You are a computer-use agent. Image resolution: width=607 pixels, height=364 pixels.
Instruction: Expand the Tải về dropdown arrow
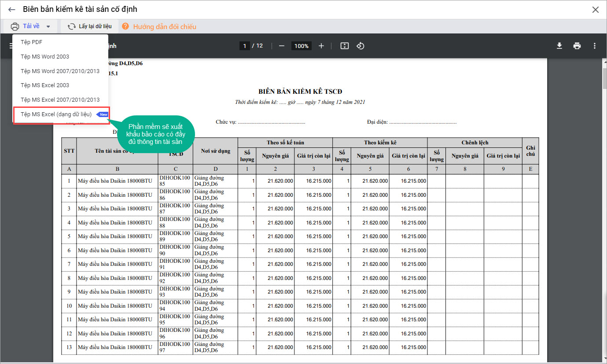[x=48, y=26]
